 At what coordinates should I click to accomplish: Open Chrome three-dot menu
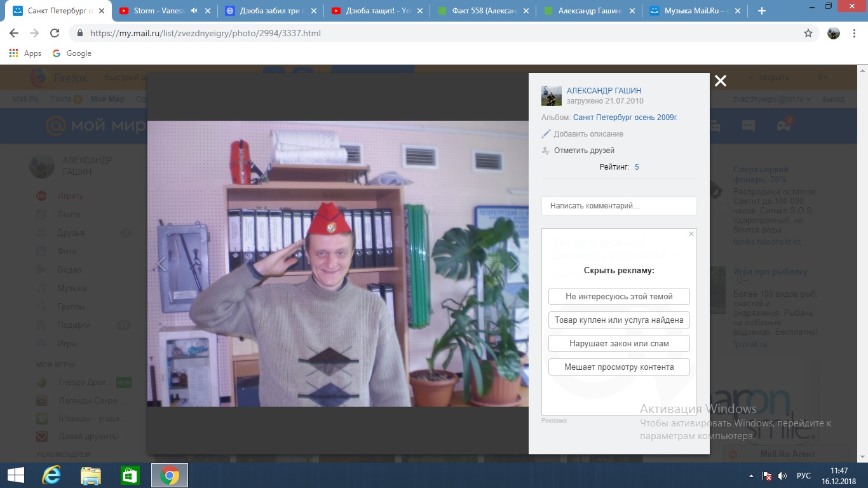855,33
